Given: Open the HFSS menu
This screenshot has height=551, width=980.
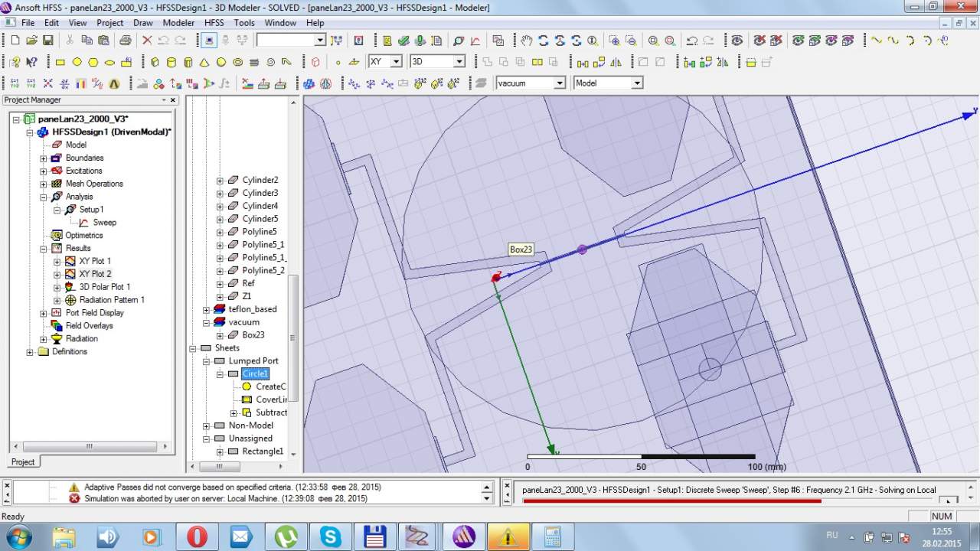Looking at the screenshot, I should click(x=214, y=23).
